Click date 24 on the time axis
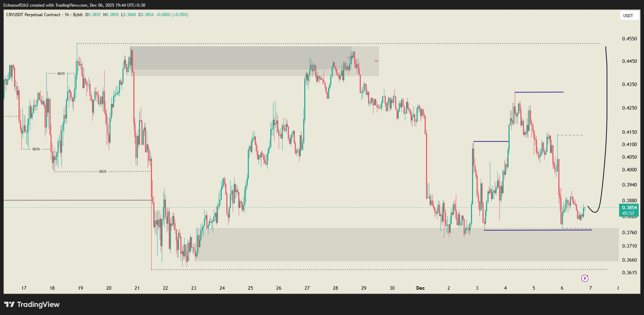This screenshot has width=644, height=315. [x=222, y=288]
